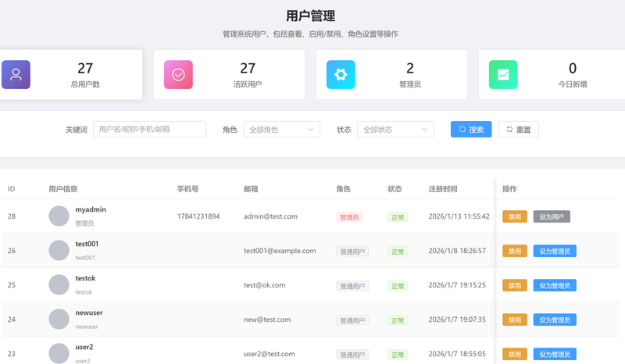Click the avatar of user testok
Screen dimensions: 625x364
point(59,285)
